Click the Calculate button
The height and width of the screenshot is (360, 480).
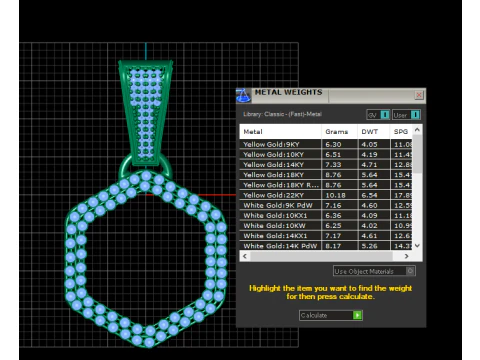[x=330, y=315]
